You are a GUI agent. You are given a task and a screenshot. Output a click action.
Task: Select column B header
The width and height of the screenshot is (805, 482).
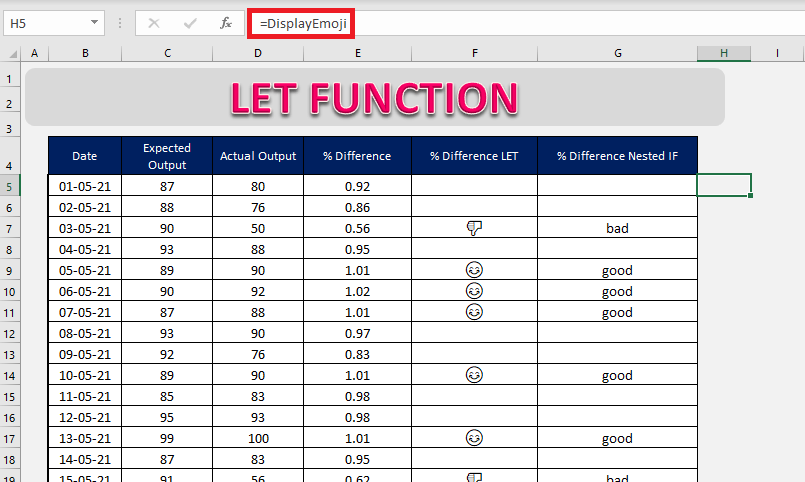[x=85, y=53]
